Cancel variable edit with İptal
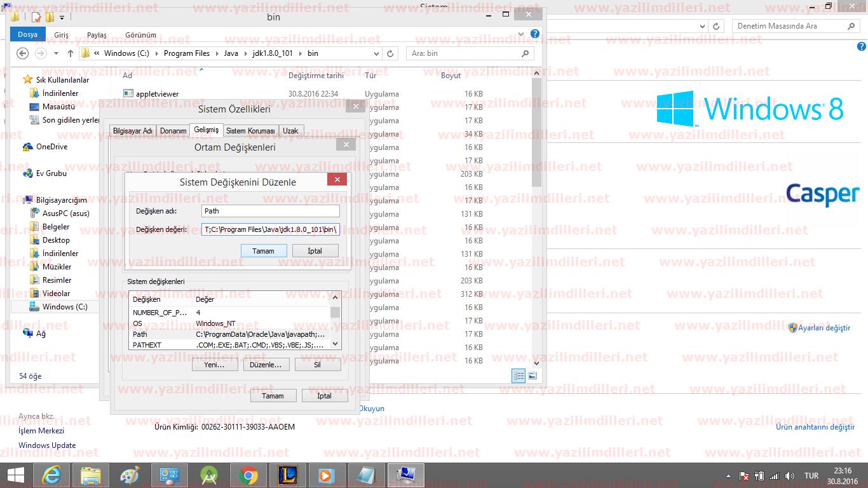Viewport: 868px width, 488px height. 315,251
